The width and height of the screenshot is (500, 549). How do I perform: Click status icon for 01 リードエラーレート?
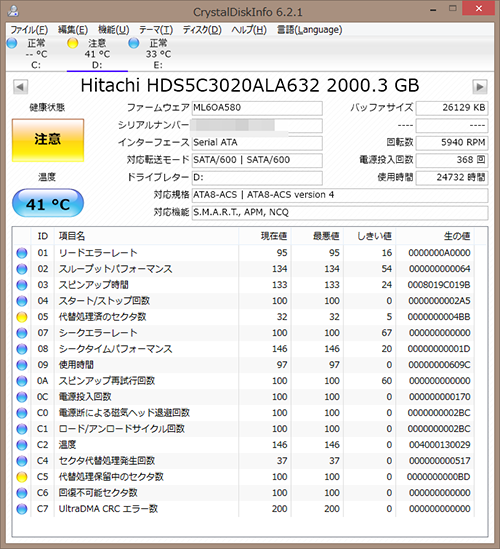point(22,253)
